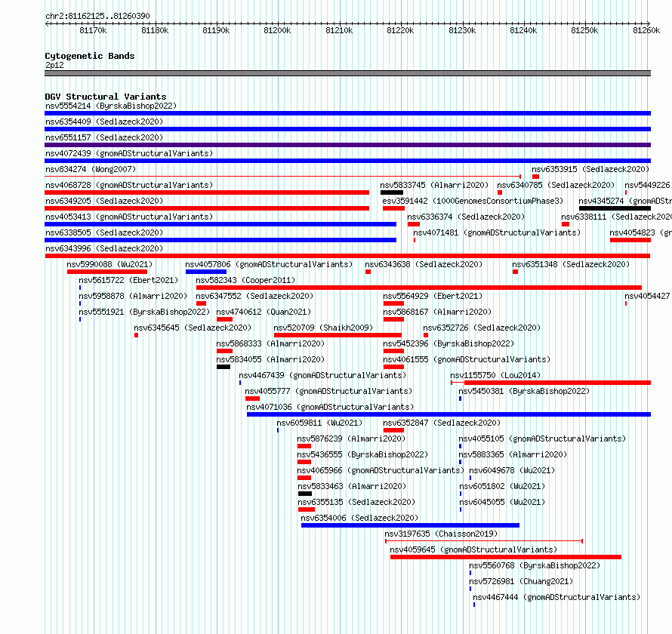Click the nsv5564929 (Ebert2021) label
The width and height of the screenshot is (672, 634).
(433, 296)
